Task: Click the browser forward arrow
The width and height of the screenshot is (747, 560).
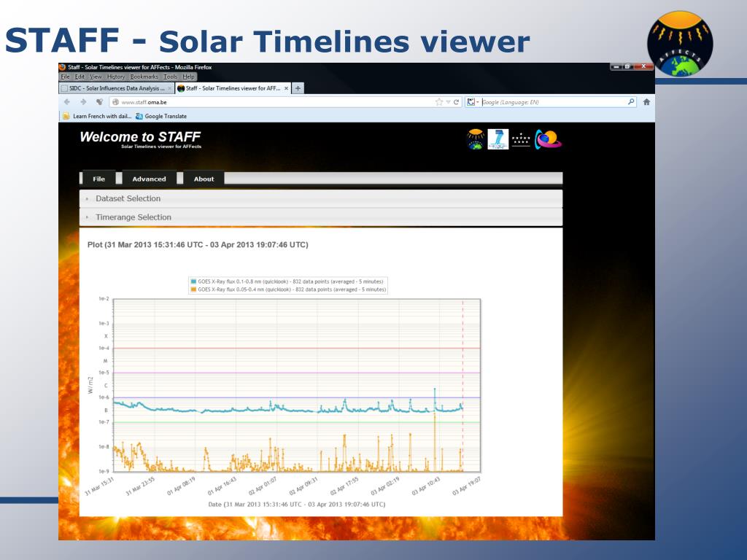Action: tap(83, 102)
